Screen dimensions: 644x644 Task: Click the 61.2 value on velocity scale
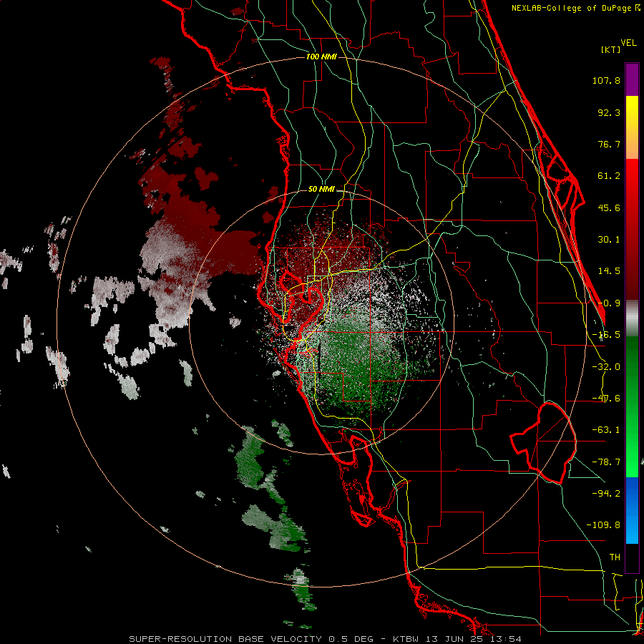pyautogui.click(x=609, y=176)
